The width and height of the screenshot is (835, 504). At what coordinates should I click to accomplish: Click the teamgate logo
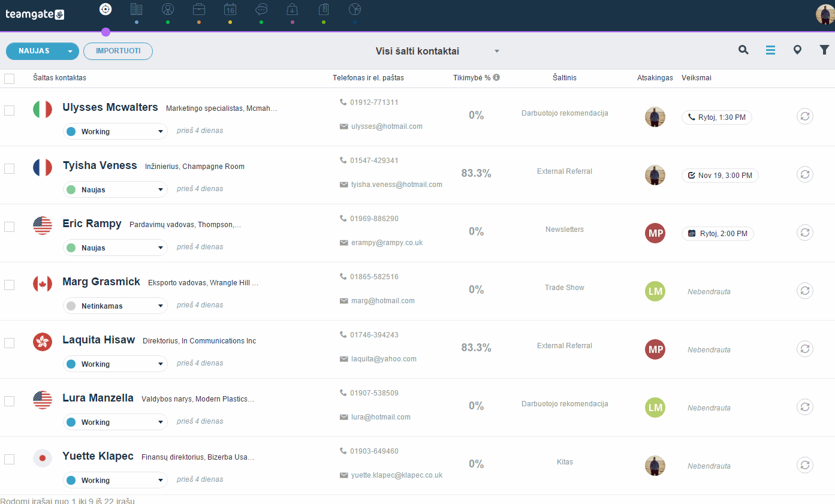click(x=35, y=14)
